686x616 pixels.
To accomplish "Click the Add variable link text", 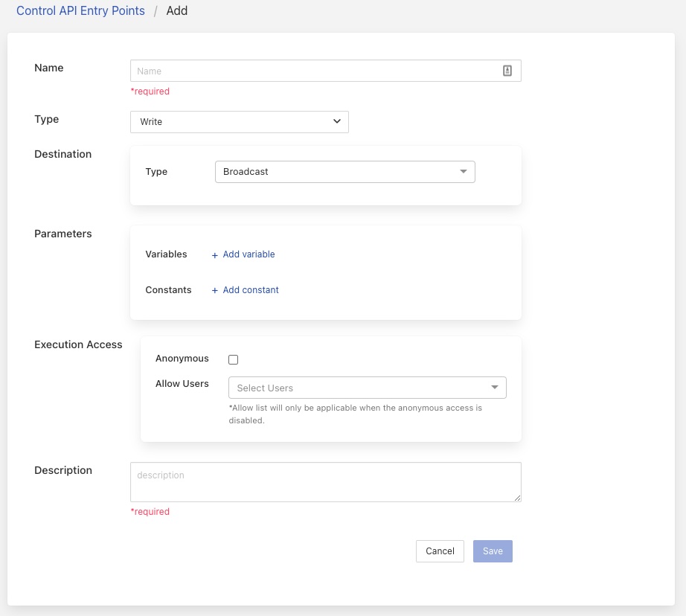I will point(249,254).
